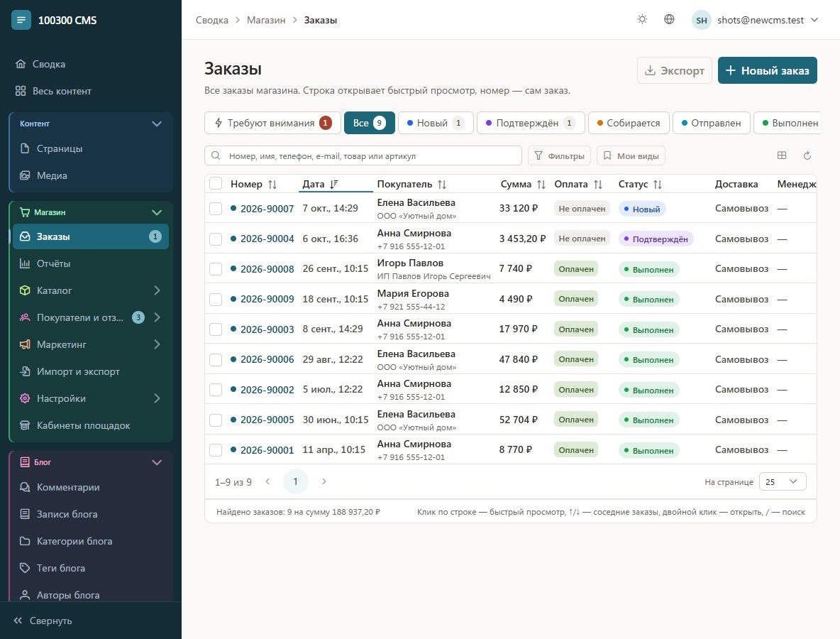Collapse the Магазин sidebar group
Screen dimensions: 840x639
tap(156, 213)
